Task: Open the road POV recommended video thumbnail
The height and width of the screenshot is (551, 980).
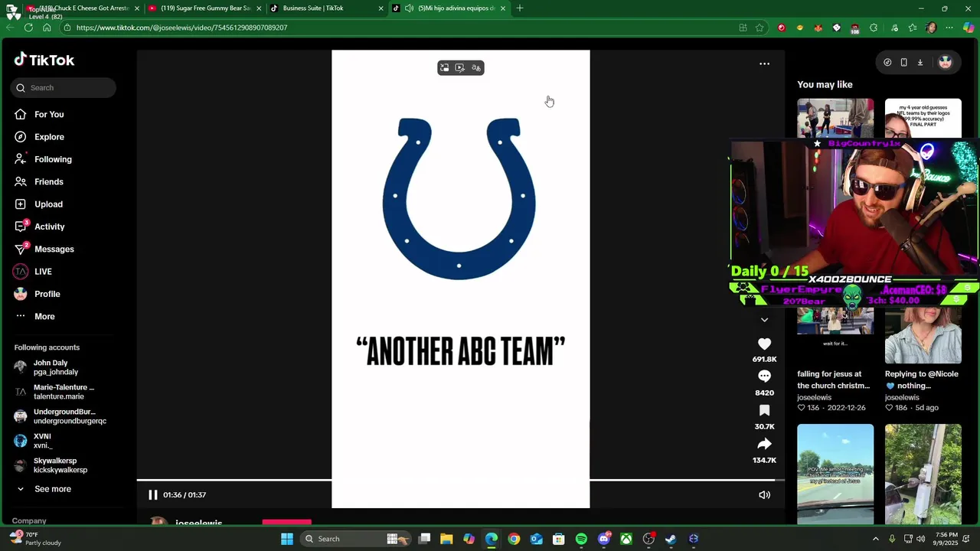Action: [835, 474]
